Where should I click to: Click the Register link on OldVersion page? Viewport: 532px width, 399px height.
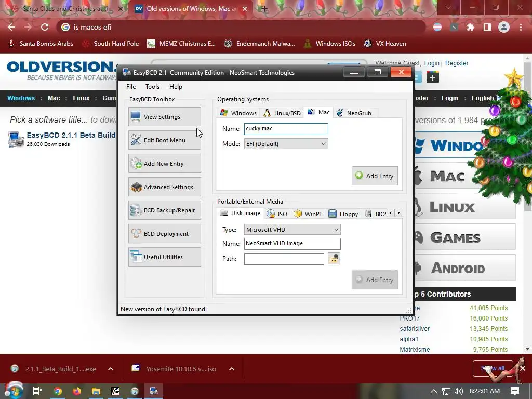457,63
